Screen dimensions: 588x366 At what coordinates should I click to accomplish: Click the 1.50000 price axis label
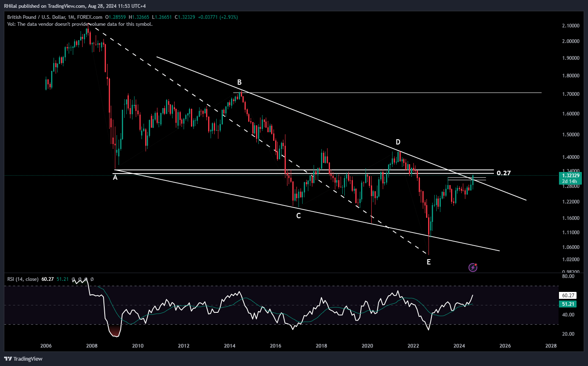pos(571,135)
